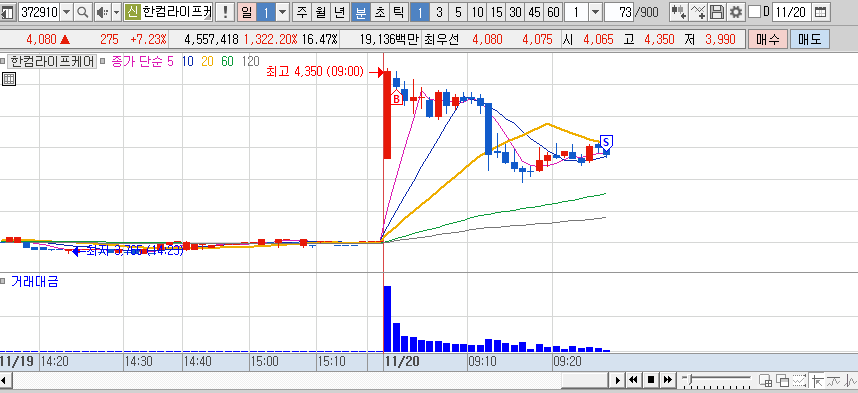Image resolution: width=858 pixels, height=393 pixels.
Task: Click the stock code field showing 372910
Action: (x=39, y=11)
